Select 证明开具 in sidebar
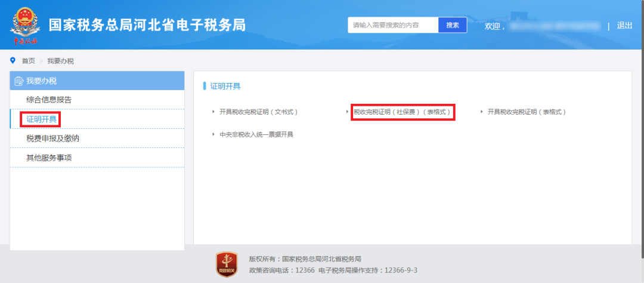This screenshot has width=644, height=283. click(x=97, y=119)
